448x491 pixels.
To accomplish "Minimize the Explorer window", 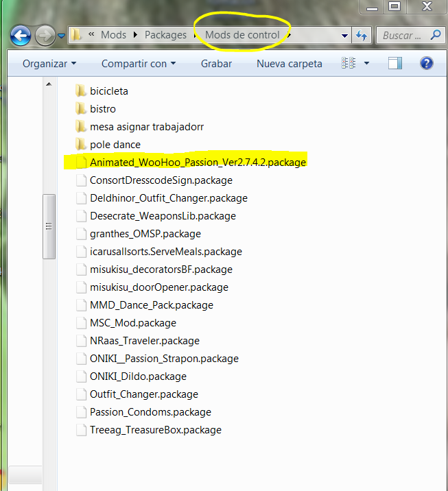I will (372, 7).
